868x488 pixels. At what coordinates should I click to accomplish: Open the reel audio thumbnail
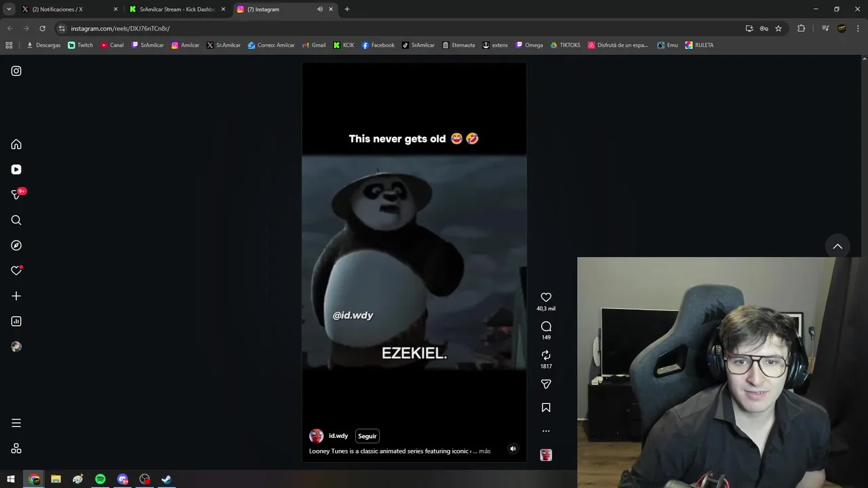546,455
